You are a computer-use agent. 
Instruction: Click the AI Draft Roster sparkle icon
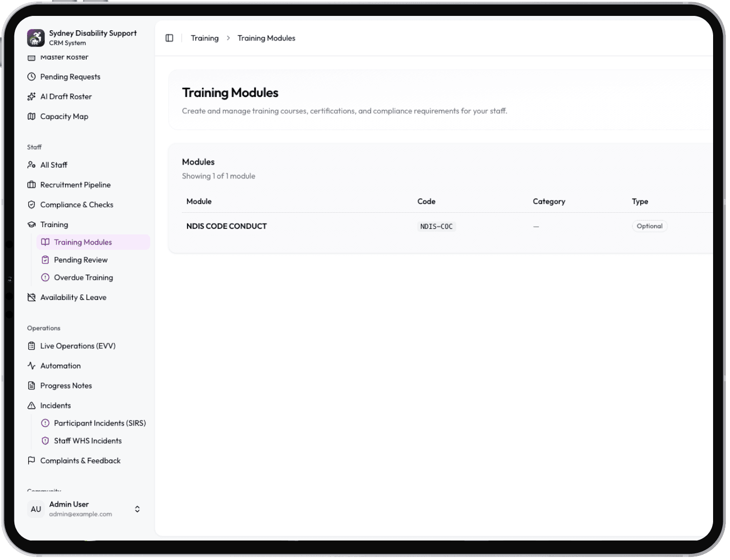click(x=31, y=96)
